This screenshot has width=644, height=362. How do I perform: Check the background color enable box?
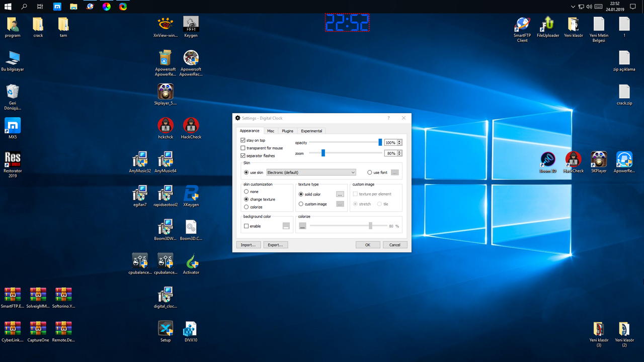click(246, 226)
